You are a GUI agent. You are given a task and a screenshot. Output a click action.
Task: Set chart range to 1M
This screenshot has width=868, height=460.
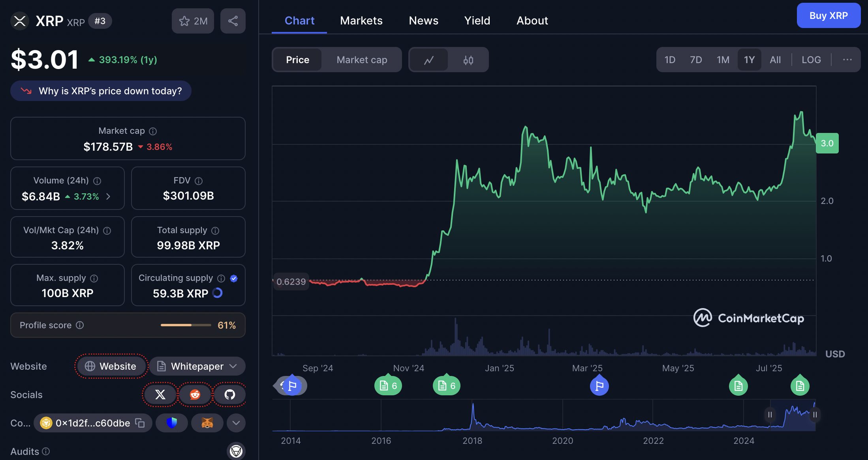(723, 60)
